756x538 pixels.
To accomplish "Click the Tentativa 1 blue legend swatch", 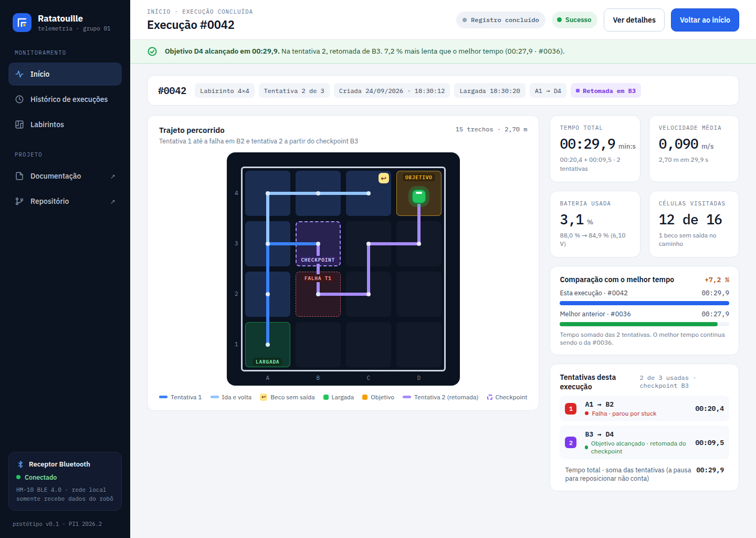I will pyautogui.click(x=163, y=397).
